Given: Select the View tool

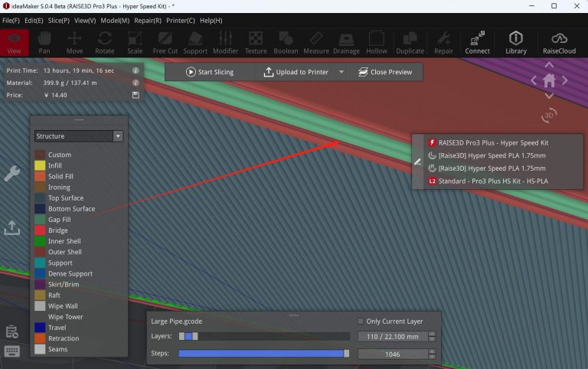Looking at the screenshot, I should pos(15,43).
